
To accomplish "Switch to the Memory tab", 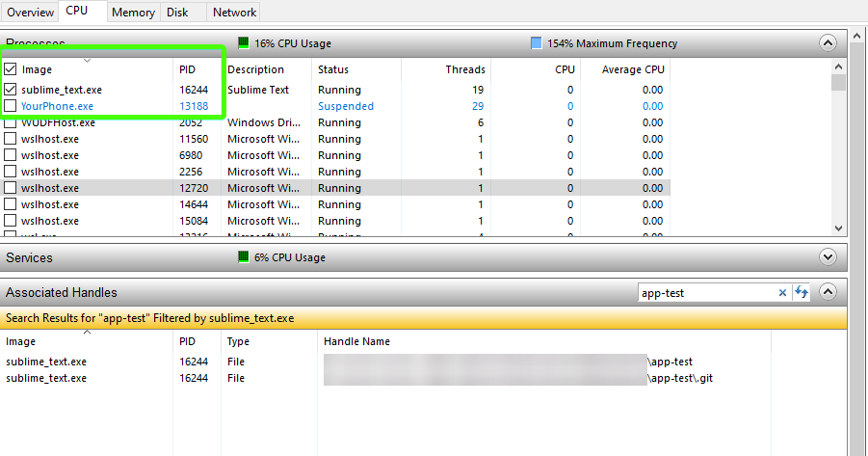I will pos(132,13).
